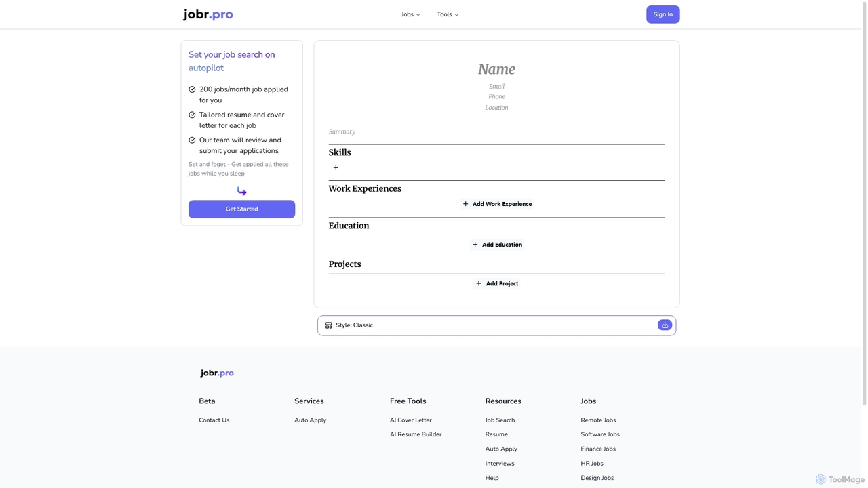Open the Resume resource link
Image resolution: width=868 pixels, height=488 pixels.
[x=496, y=434]
